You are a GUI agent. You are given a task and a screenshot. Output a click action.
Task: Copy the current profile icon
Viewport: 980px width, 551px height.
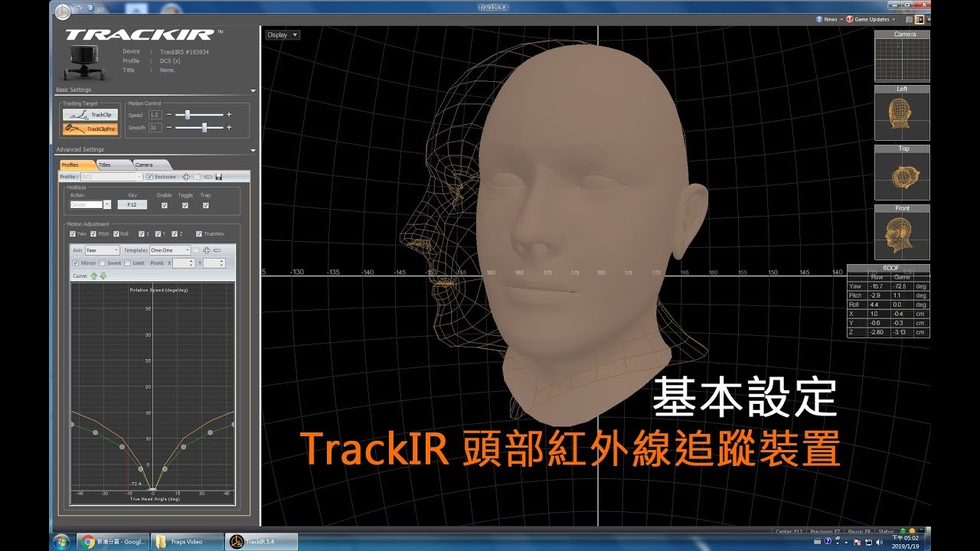click(x=197, y=177)
